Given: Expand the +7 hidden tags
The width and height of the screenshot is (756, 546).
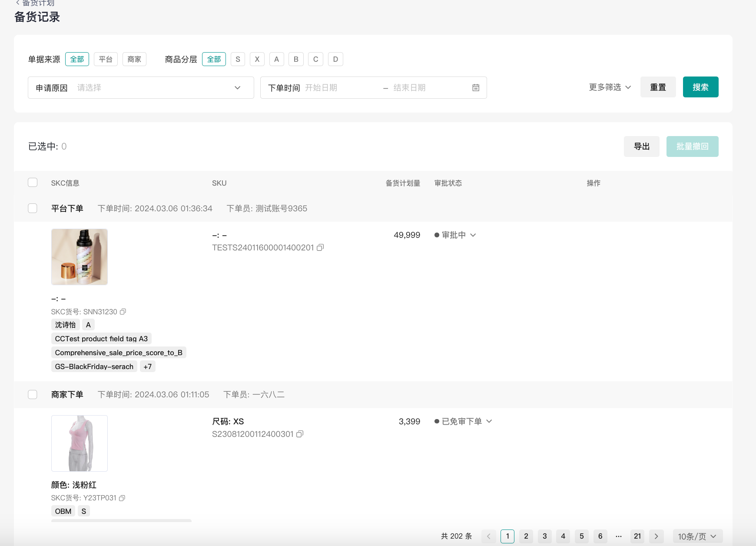Looking at the screenshot, I should coord(148,366).
